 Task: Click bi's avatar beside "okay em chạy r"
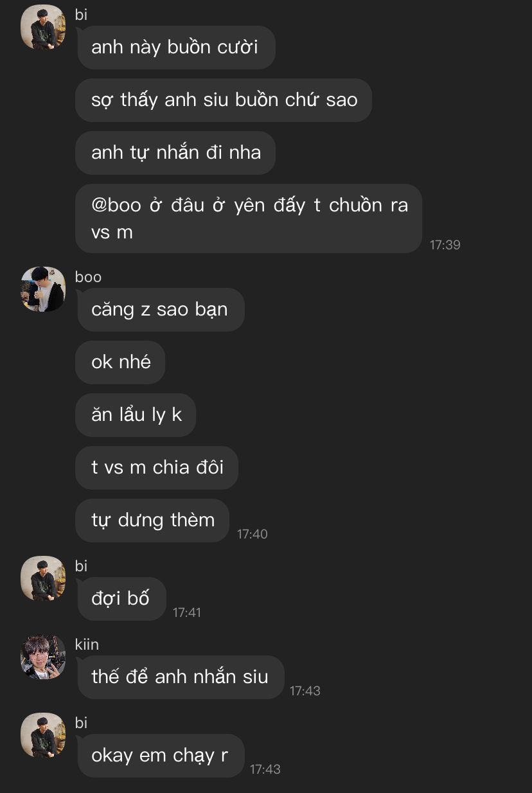(43, 735)
